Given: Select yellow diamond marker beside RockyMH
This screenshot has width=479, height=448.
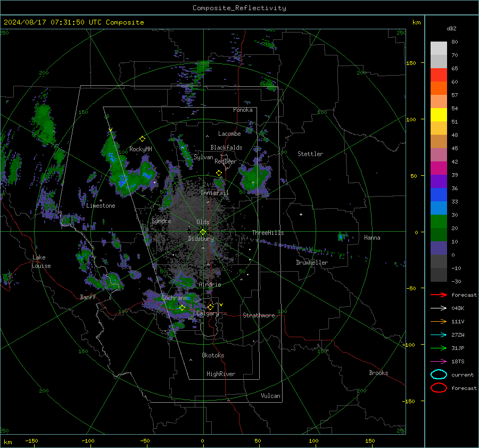Looking at the screenshot, I should pyautogui.click(x=142, y=139).
